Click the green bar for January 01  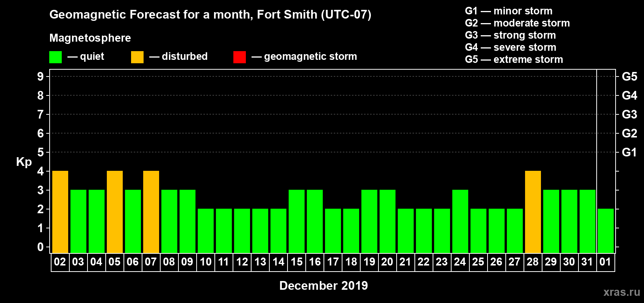point(606,231)
